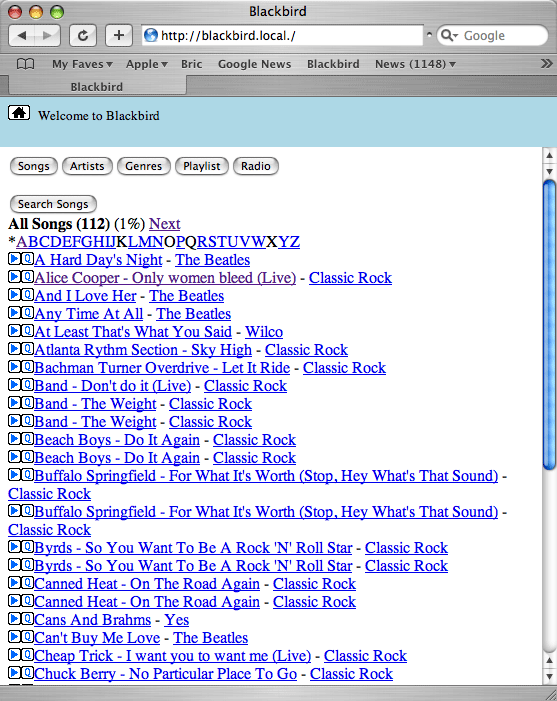Click the Google search field
The width and height of the screenshot is (557, 701).
click(492, 35)
